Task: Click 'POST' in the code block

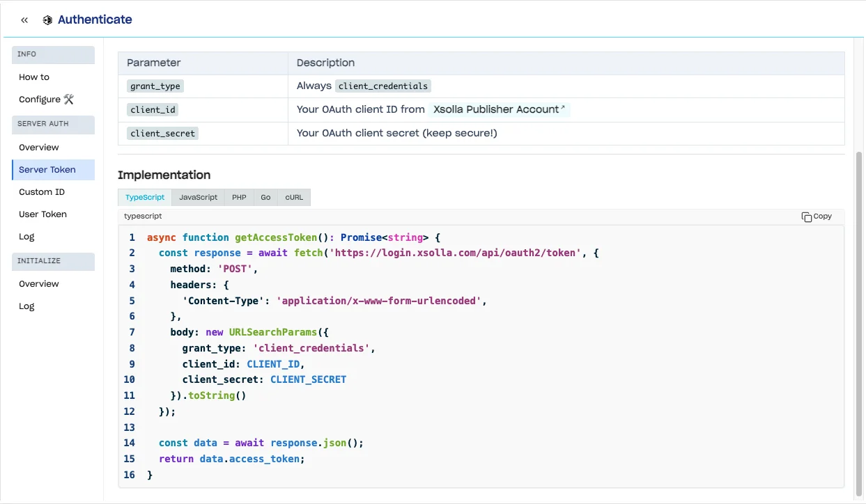Action: coord(235,269)
